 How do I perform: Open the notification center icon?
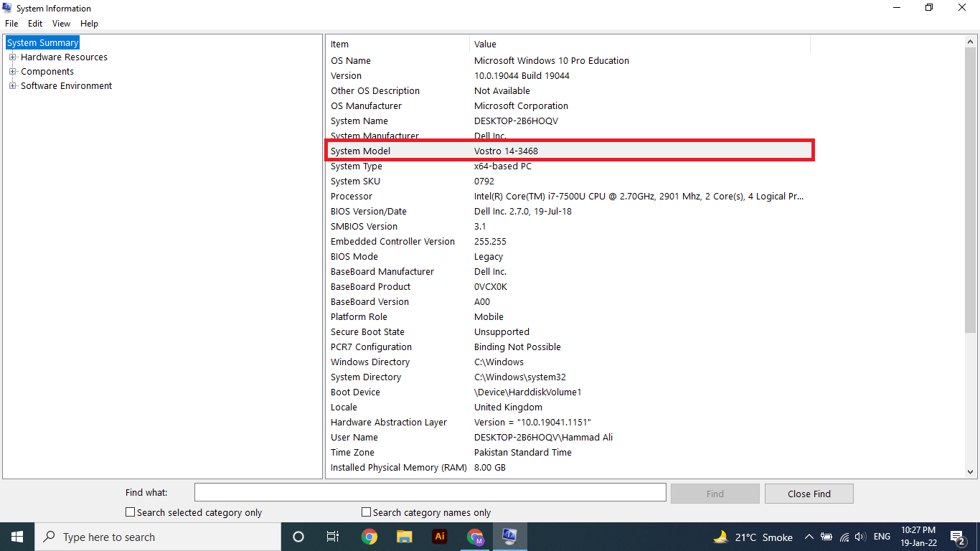[957, 537]
